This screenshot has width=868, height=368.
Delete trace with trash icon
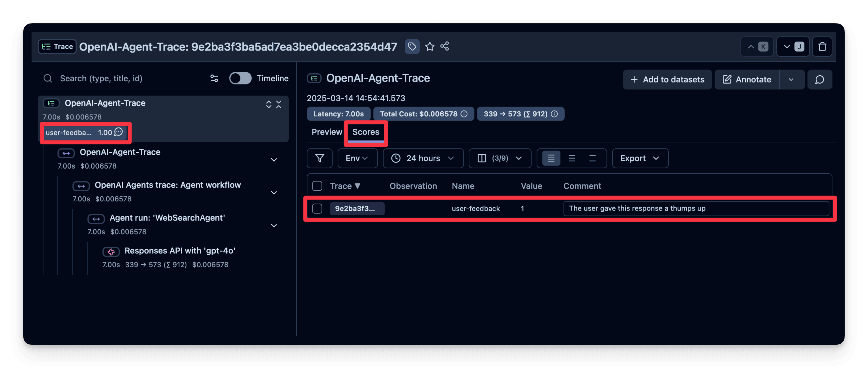pos(822,46)
